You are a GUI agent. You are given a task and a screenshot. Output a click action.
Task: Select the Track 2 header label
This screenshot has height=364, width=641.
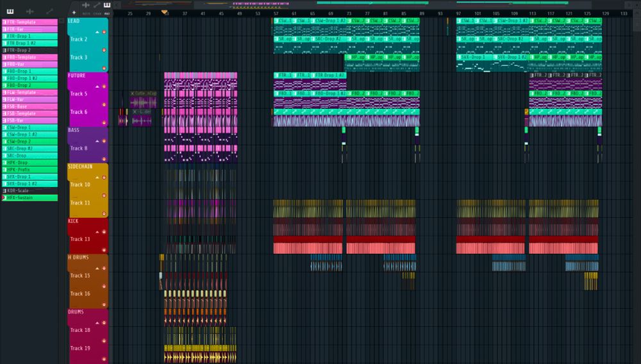78,39
